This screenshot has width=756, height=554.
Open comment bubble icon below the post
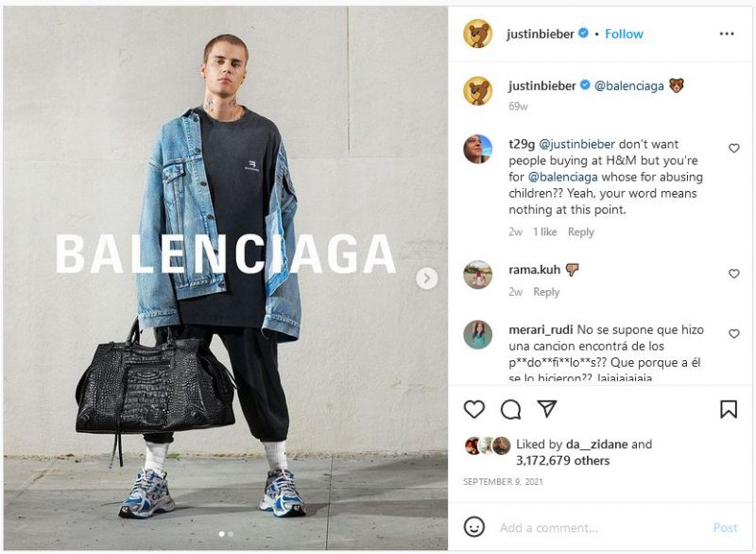pyautogui.click(x=510, y=409)
